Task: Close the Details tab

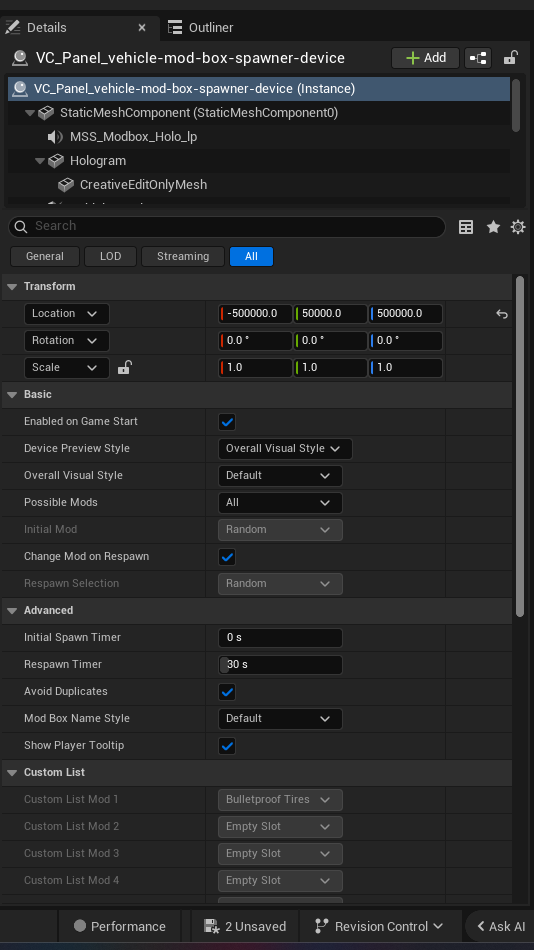Action: 142,27
